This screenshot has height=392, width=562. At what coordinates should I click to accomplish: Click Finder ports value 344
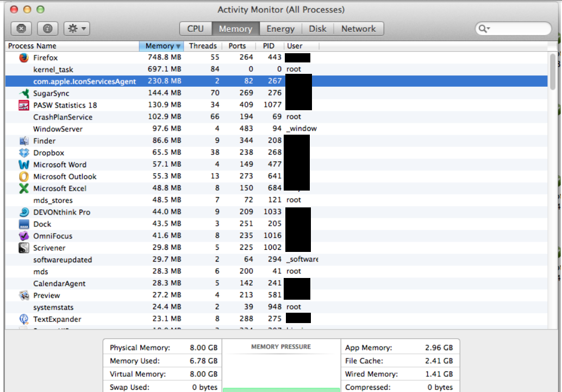point(246,140)
